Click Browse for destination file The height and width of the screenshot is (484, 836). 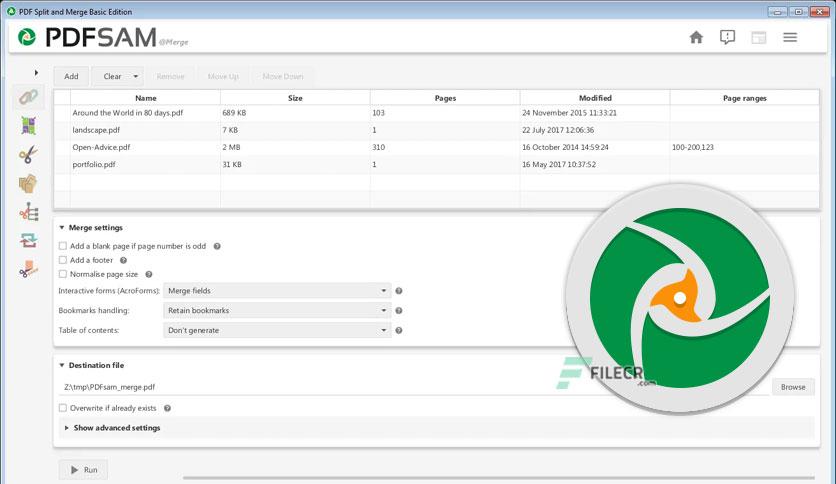(793, 387)
